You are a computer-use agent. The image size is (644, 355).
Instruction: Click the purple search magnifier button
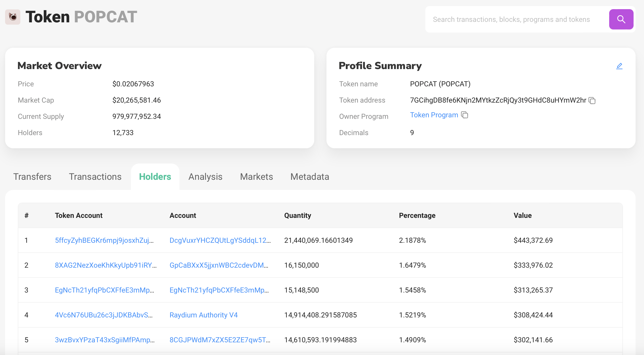coord(621,19)
